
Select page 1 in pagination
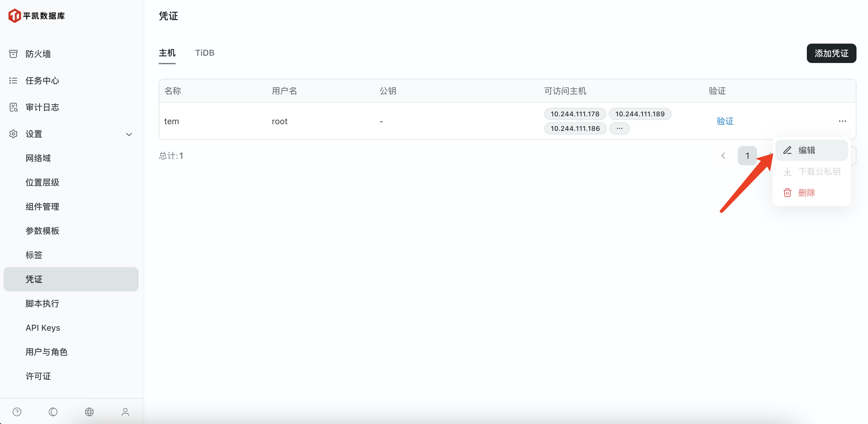(747, 156)
